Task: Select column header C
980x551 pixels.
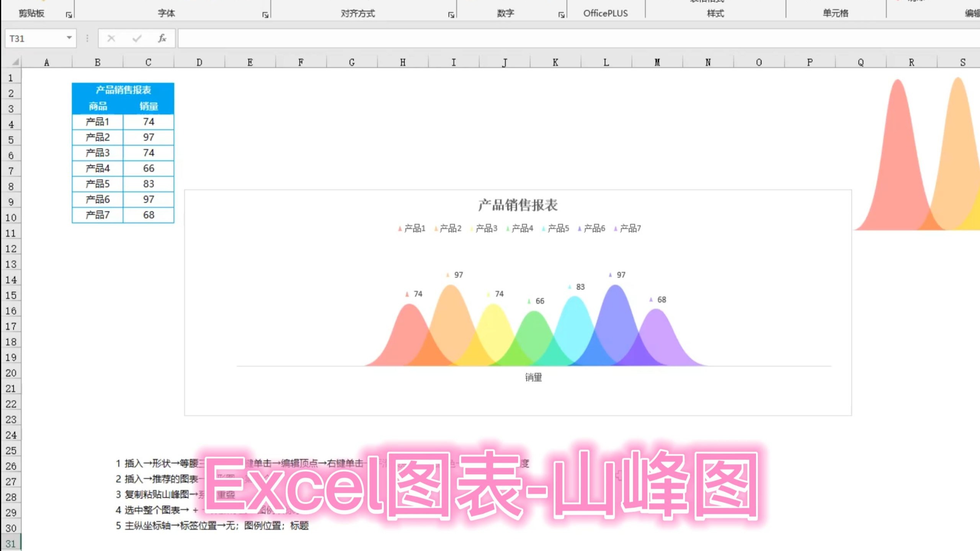Action: tap(148, 62)
